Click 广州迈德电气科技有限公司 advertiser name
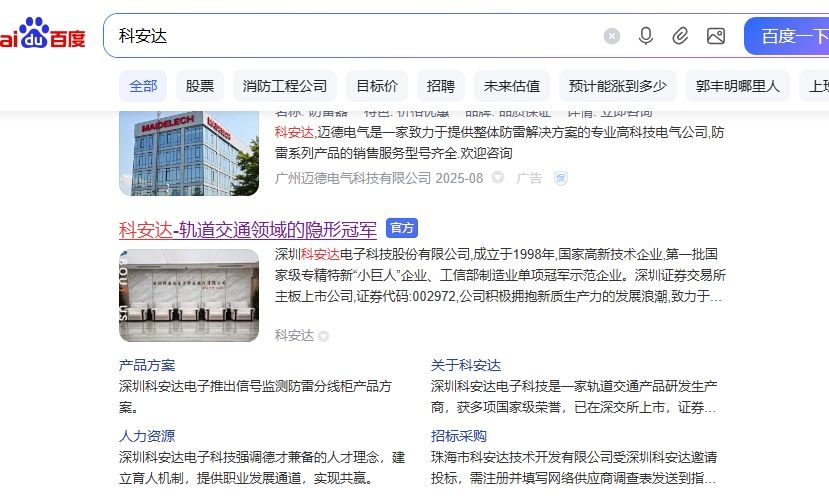Screen dimensions: 829x499 (353, 178)
